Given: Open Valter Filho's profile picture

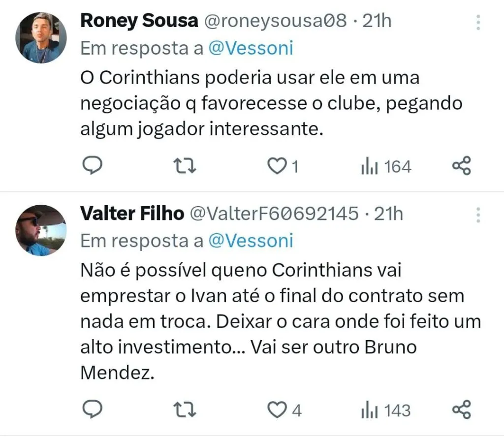Looking at the screenshot, I should pos(41,230).
